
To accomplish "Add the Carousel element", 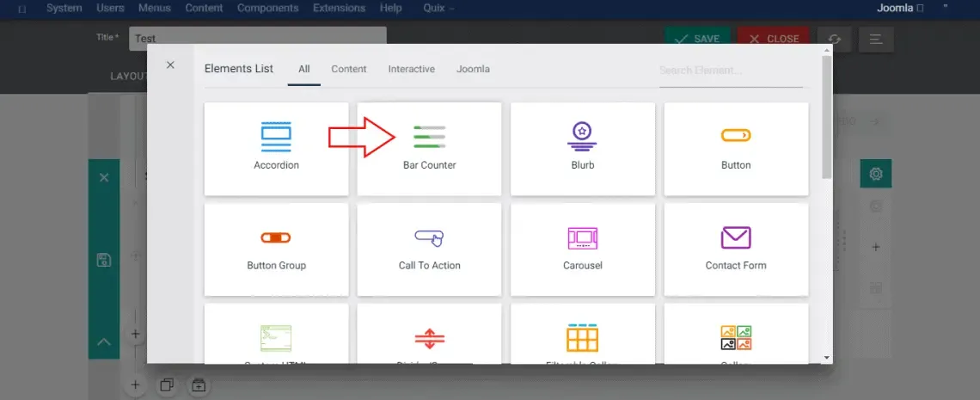I will coord(583,249).
